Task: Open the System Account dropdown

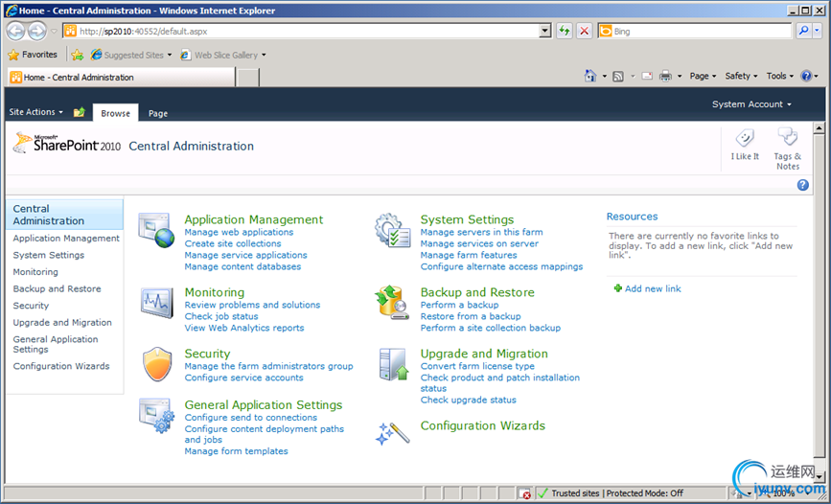Action: pyautogui.click(x=751, y=104)
